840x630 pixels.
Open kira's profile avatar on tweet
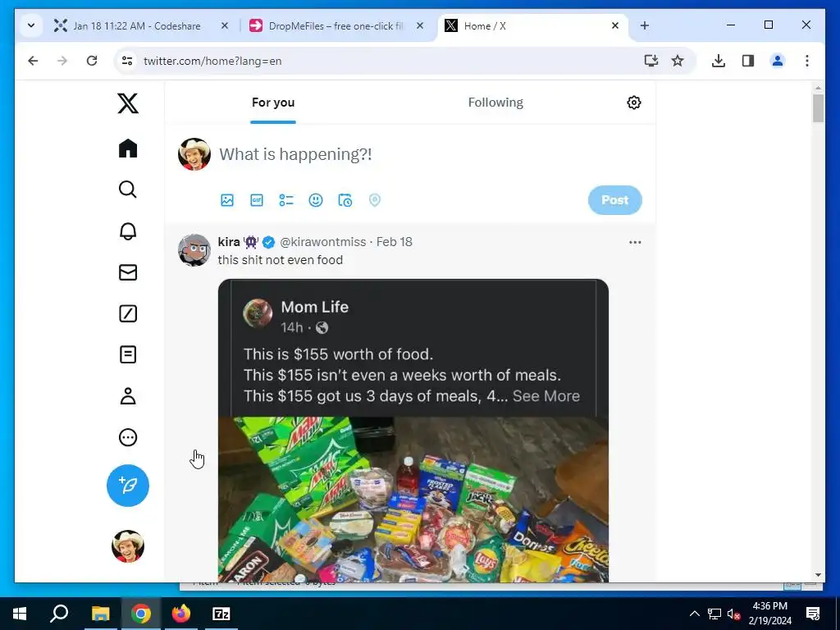pos(194,249)
